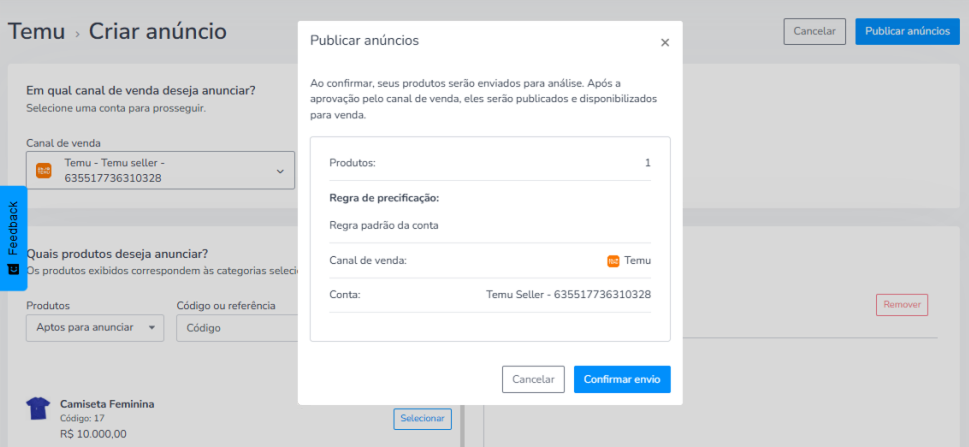
Task: Click the Regra de precificação label
Action: pos(384,198)
